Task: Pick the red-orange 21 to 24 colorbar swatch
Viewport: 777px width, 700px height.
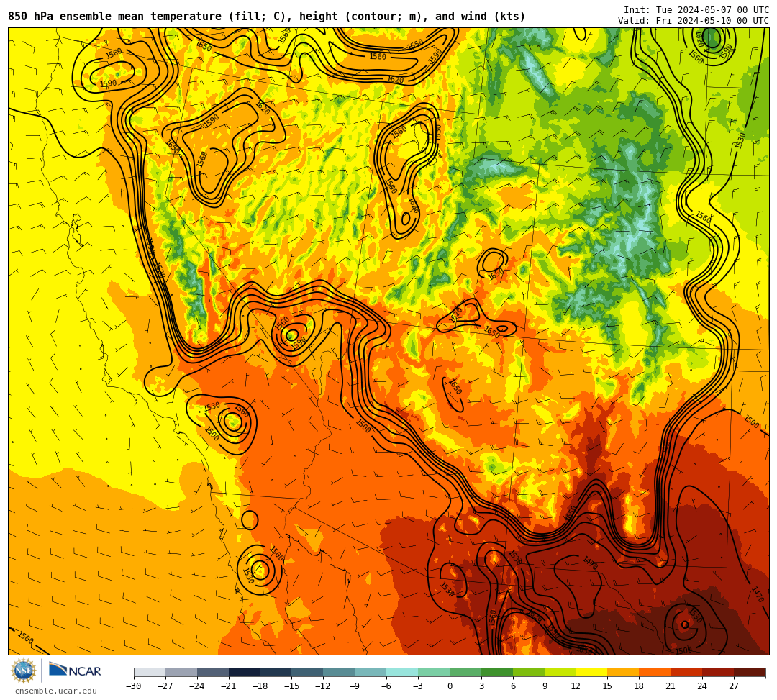Action: click(x=687, y=672)
